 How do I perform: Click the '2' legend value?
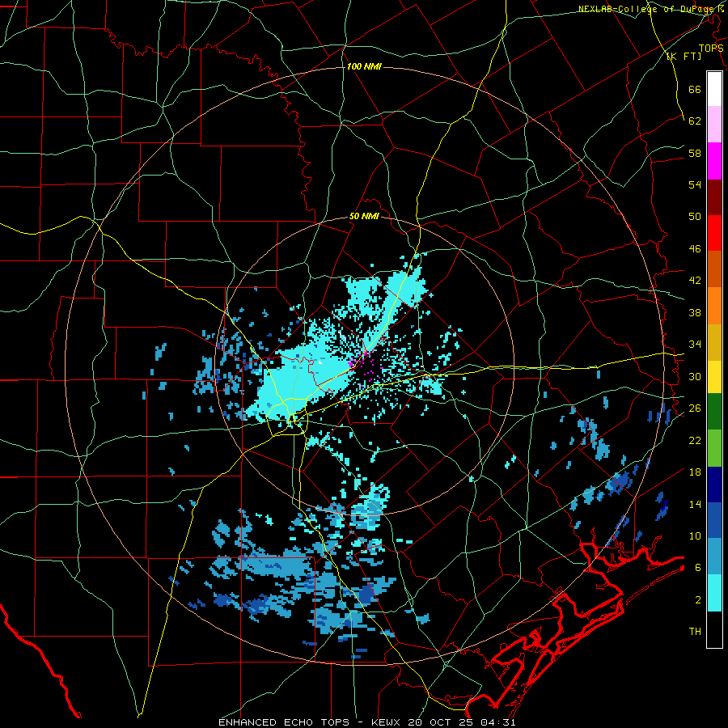click(698, 600)
